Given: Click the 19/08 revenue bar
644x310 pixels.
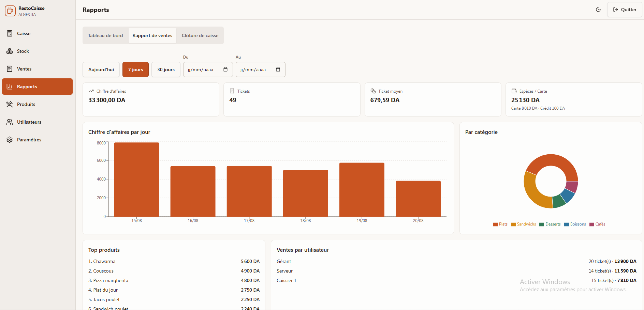Looking at the screenshot, I should tap(362, 190).
